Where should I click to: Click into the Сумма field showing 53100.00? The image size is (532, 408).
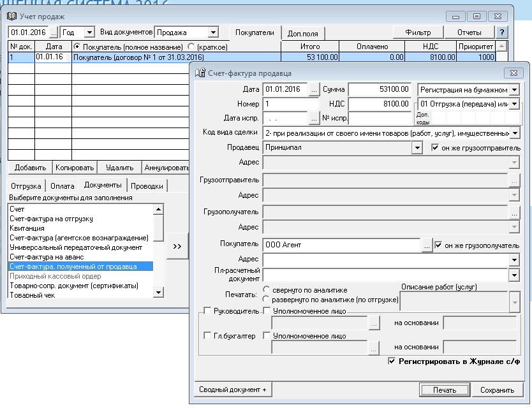coord(380,89)
